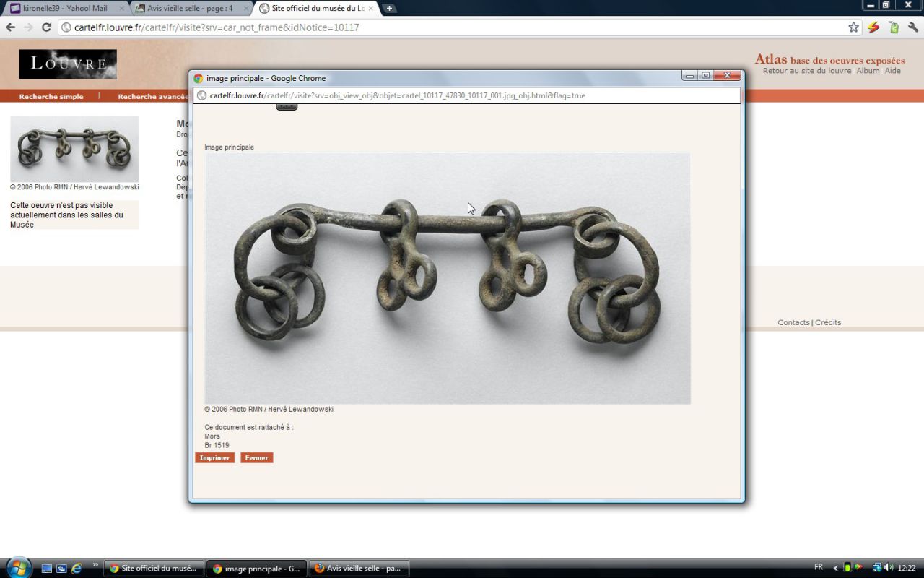Bookmark this page with the star icon
Screen dimensions: 924x578
click(x=853, y=27)
